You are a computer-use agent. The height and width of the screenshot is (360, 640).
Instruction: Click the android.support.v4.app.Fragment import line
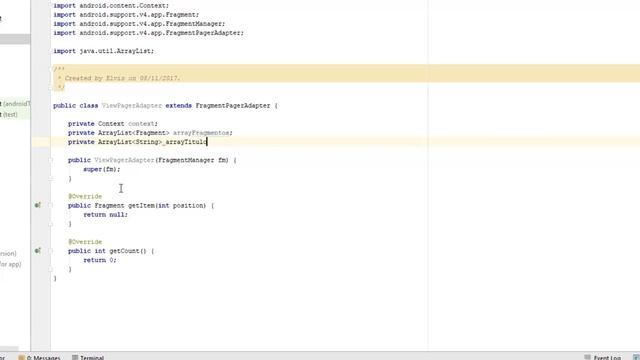(126, 15)
